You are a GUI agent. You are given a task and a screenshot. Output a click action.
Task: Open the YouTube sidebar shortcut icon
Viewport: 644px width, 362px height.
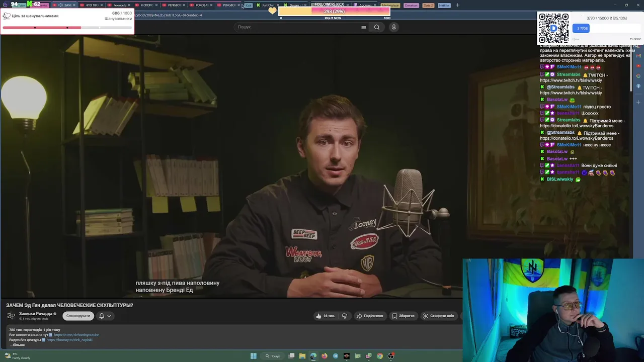point(638,66)
